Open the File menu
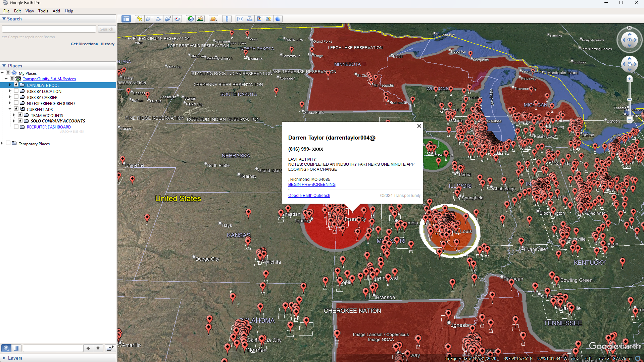This screenshot has width=644, height=362. coord(6,11)
